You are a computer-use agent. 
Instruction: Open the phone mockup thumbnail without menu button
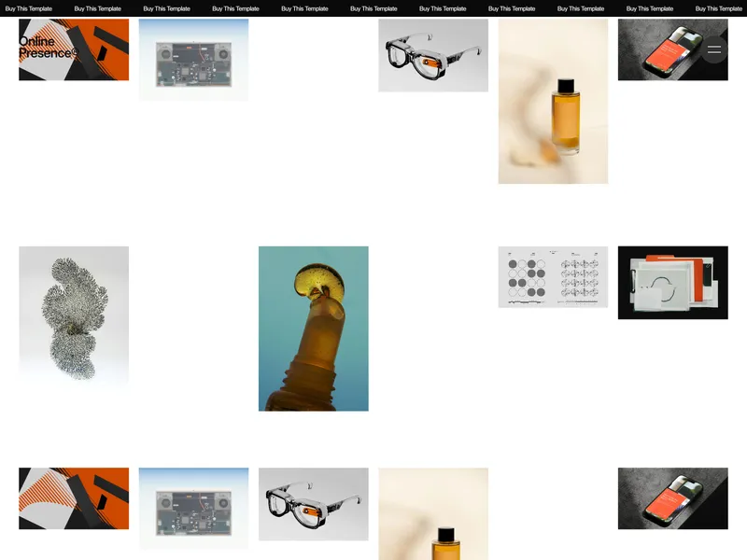672,498
